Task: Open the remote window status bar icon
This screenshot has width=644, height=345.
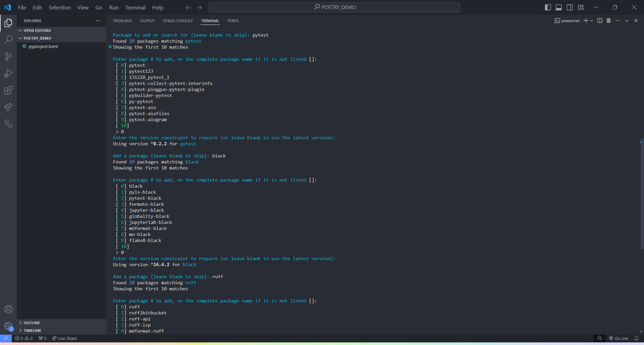Action: pos(6,338)
